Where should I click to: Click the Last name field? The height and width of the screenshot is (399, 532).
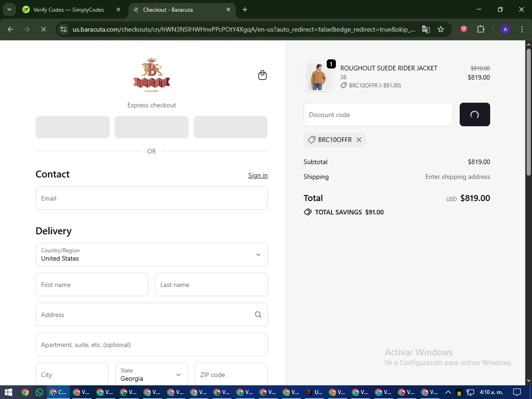pyautogui.click(x=211, y=284)
